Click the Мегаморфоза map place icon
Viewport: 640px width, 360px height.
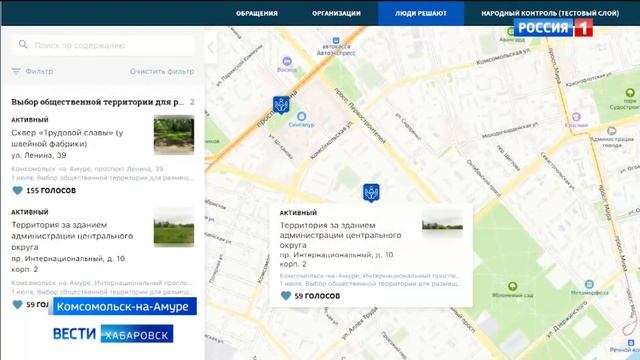589,284
